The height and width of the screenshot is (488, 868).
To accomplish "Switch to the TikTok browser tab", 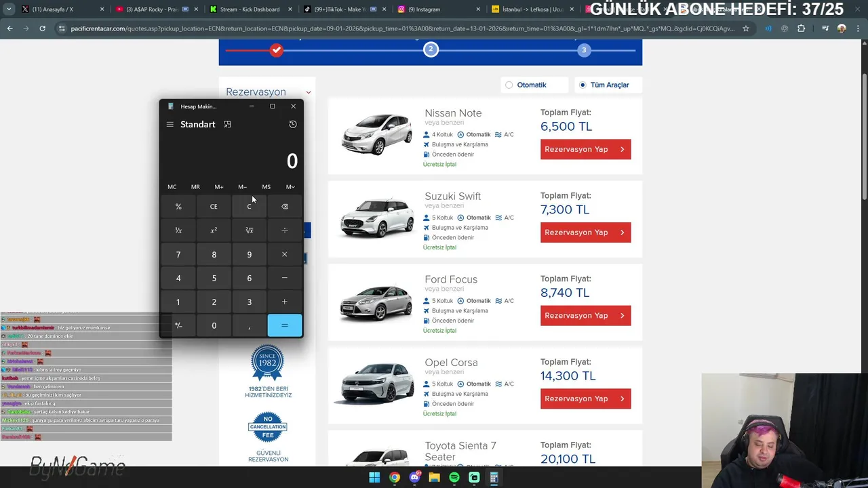I will tap(344, 9).
